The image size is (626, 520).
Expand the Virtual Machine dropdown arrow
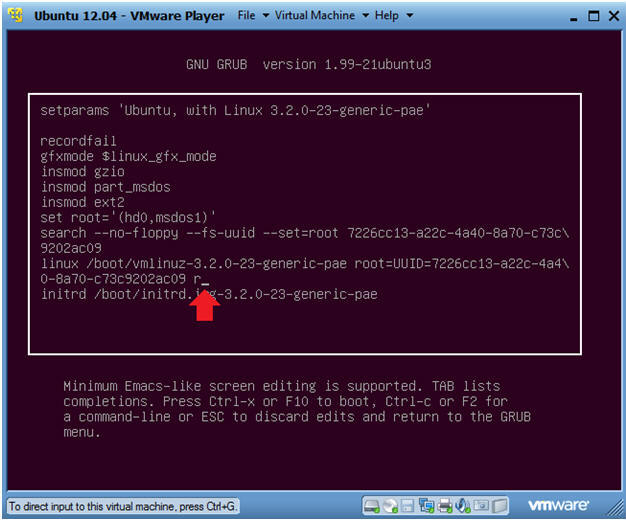click(365, 16)
